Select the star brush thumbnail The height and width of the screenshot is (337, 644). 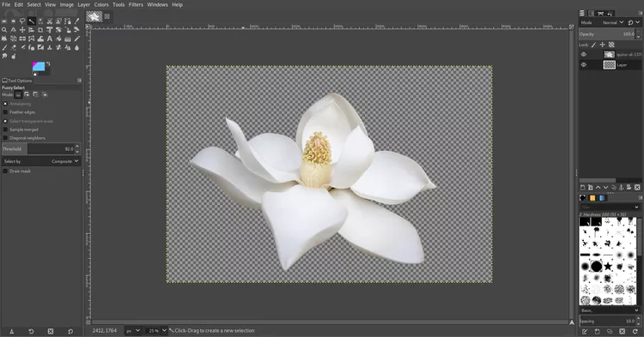click(608, 267)
